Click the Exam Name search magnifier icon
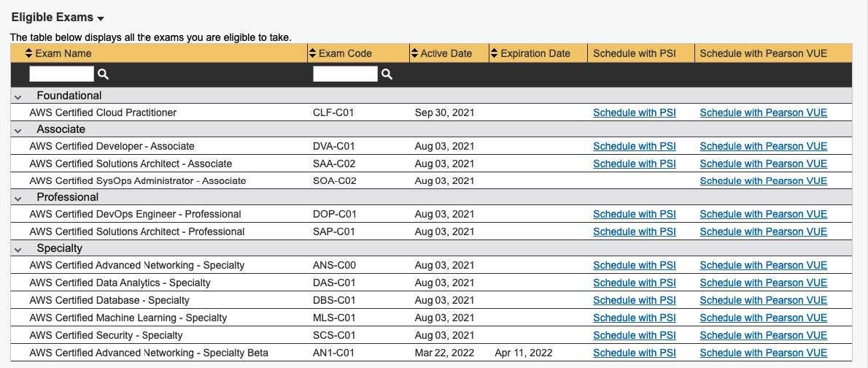 click(x=104, y=74)
